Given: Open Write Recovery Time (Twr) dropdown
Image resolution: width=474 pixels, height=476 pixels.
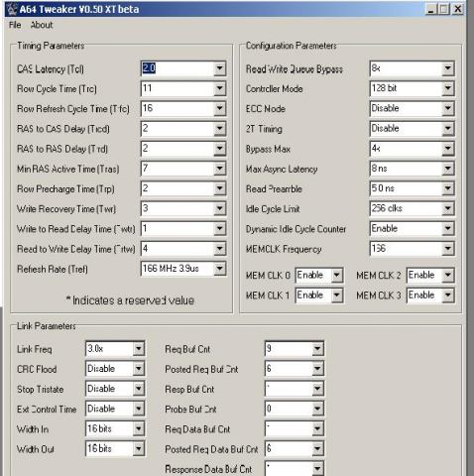Looking at the screenshot, I should [x=219, y=209].
